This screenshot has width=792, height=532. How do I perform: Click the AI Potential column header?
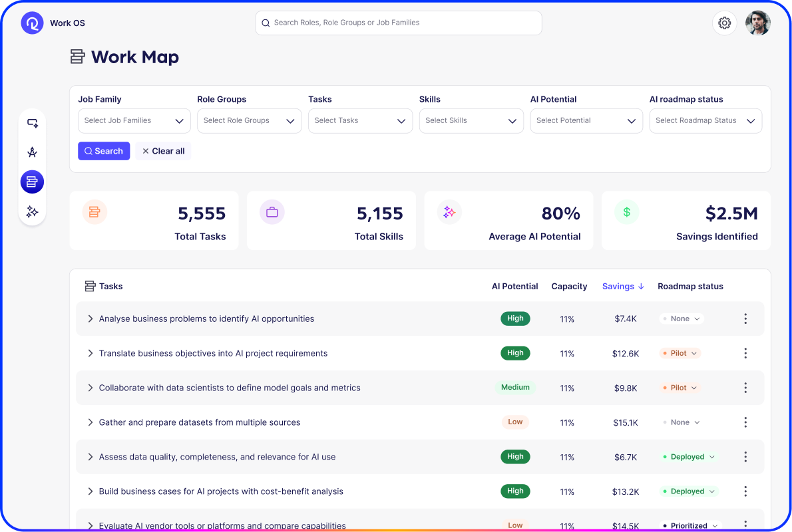coord(514,287)
